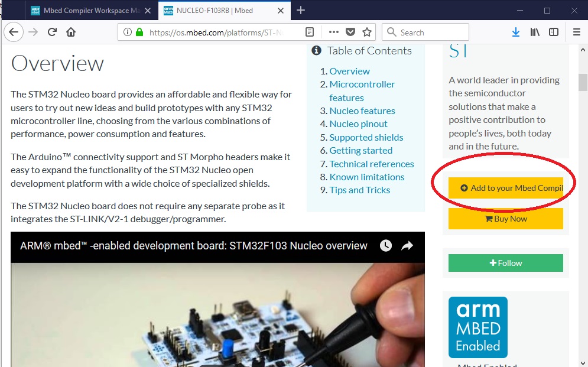Open a new browser tab
This screenshot has height=367, width=588.
click(301, 10)
